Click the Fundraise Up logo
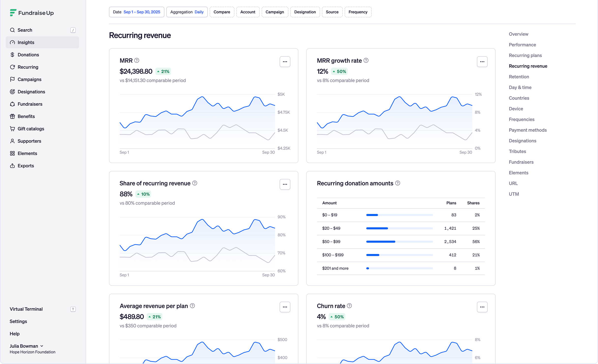The image size is (598, 364). point(32,13)
